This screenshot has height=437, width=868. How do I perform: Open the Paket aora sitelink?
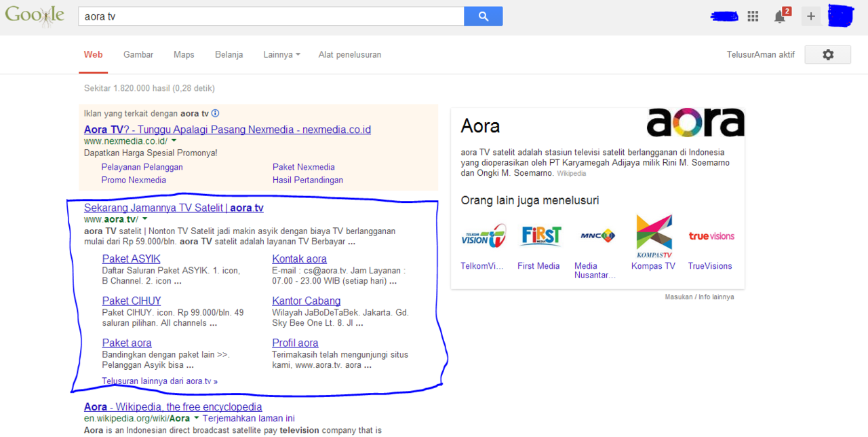127,343
